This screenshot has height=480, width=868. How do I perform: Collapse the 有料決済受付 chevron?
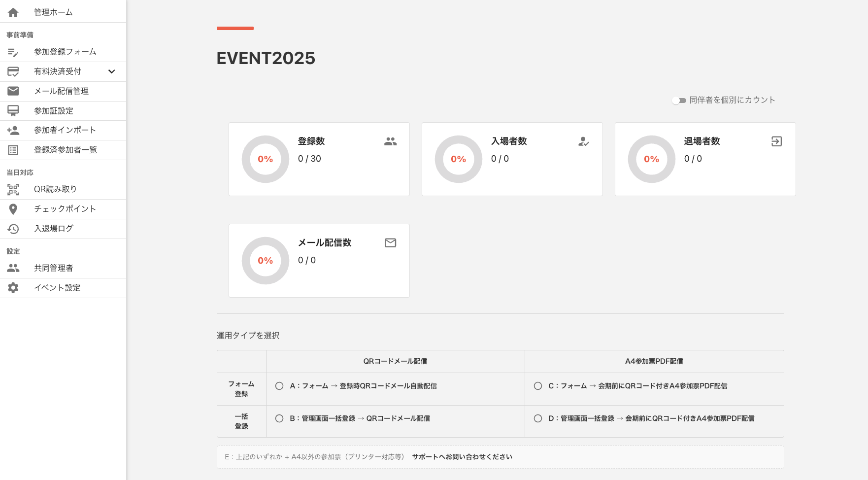(x=112, y=71)
